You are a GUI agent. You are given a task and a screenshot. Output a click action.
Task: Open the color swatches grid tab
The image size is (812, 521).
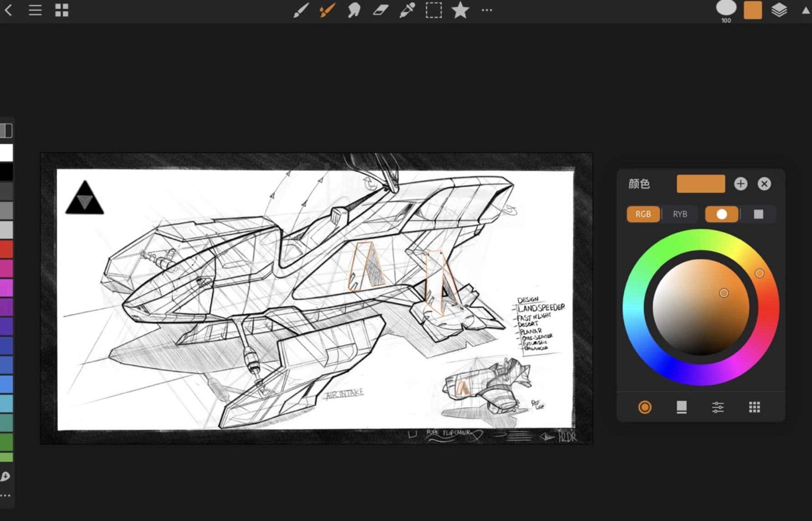tap(754, 407)
